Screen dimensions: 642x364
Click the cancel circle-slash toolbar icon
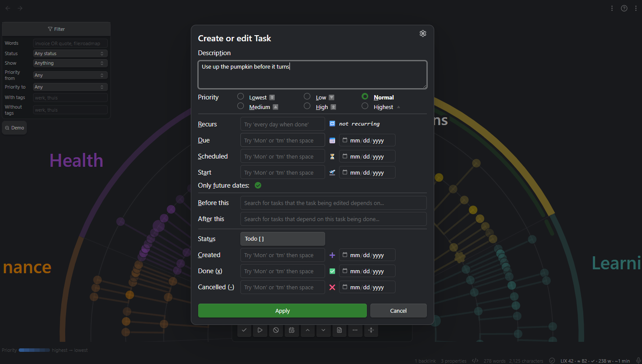pos(276,330)
